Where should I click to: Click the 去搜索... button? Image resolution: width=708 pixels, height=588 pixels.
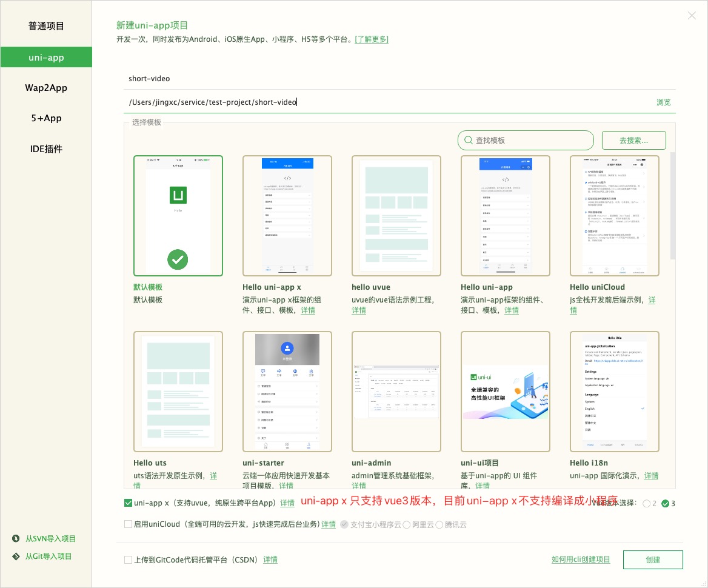click(x=633, y=141)
